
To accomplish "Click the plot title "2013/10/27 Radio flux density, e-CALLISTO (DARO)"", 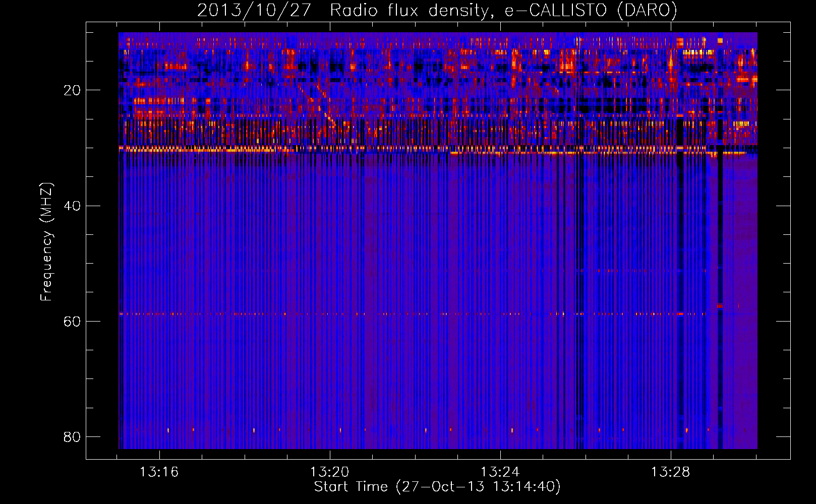I will (437, 11).
